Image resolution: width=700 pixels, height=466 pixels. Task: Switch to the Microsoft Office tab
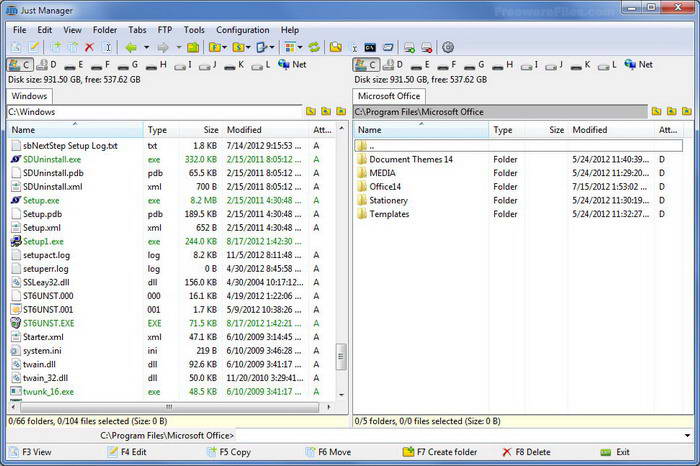(389, 96)
